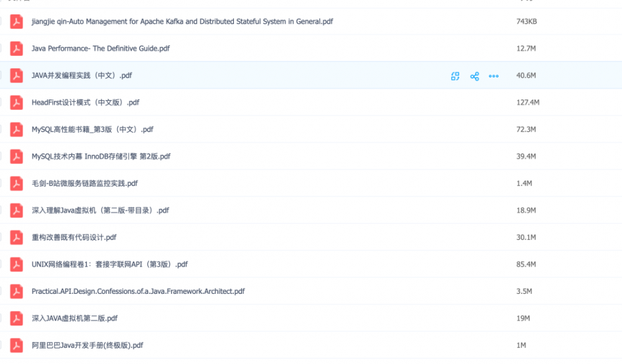Click the 18.9M size value
Screen dimensions: 622x364
pos(526,211)
